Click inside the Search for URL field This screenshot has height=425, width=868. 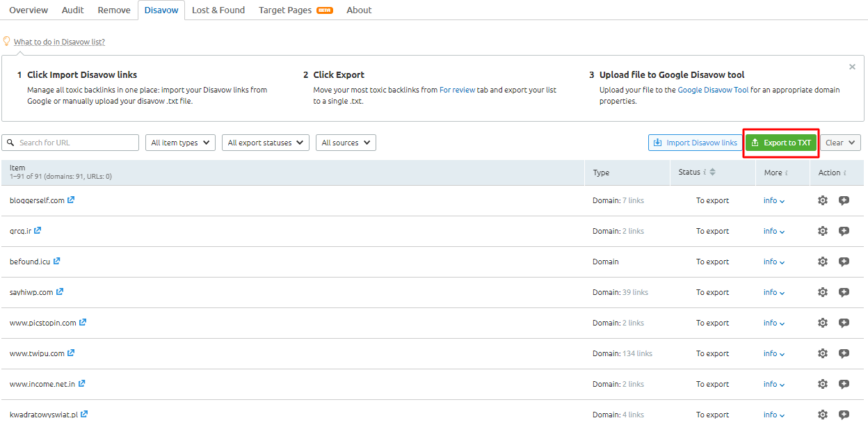point(70,143)
